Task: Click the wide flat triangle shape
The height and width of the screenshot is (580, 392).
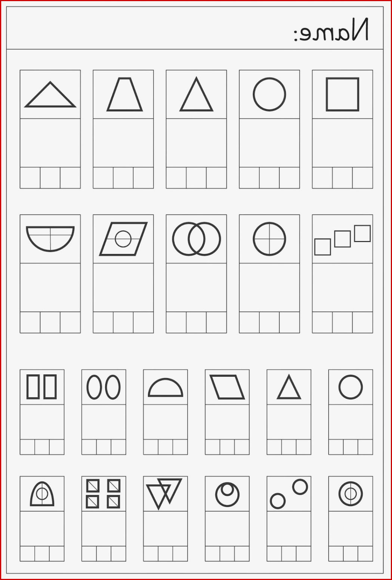Action: pyautogui.click(x=50, y=95)
